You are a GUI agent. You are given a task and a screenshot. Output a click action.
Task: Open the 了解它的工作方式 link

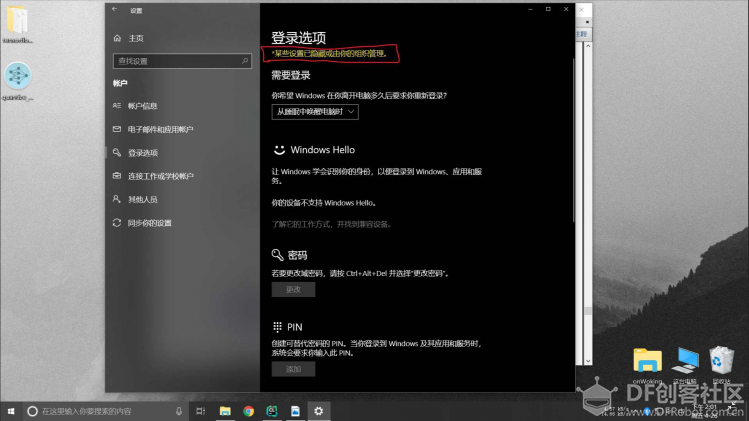[332, 224]
